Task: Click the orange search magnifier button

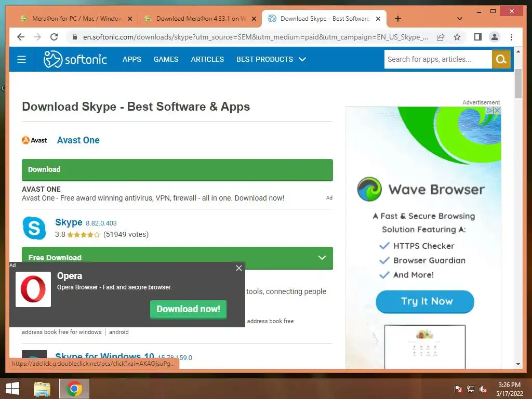Action: (501, 59)
